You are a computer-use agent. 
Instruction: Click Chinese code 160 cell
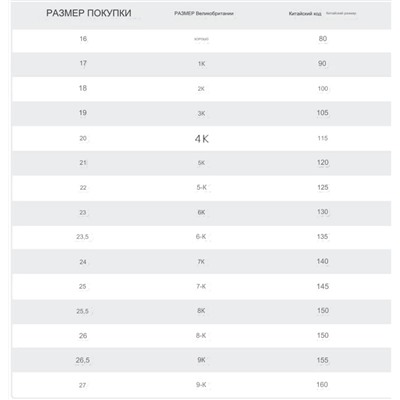point(322,385)
